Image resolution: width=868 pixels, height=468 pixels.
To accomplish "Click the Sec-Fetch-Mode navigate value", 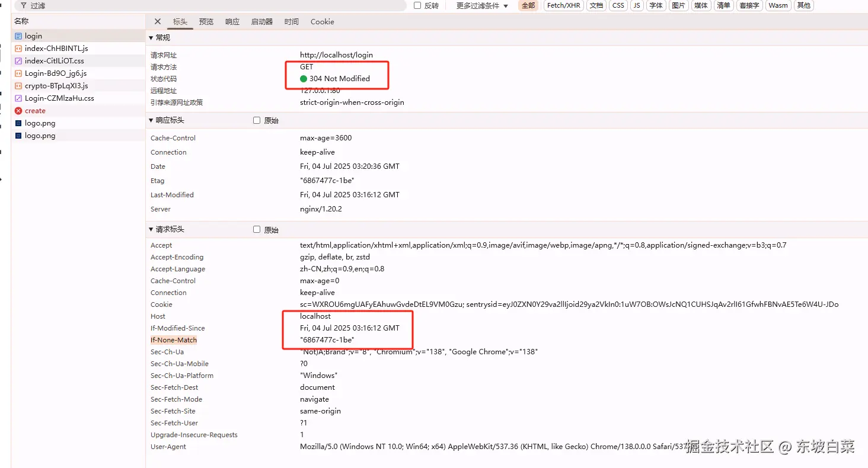I will [314, 399].
